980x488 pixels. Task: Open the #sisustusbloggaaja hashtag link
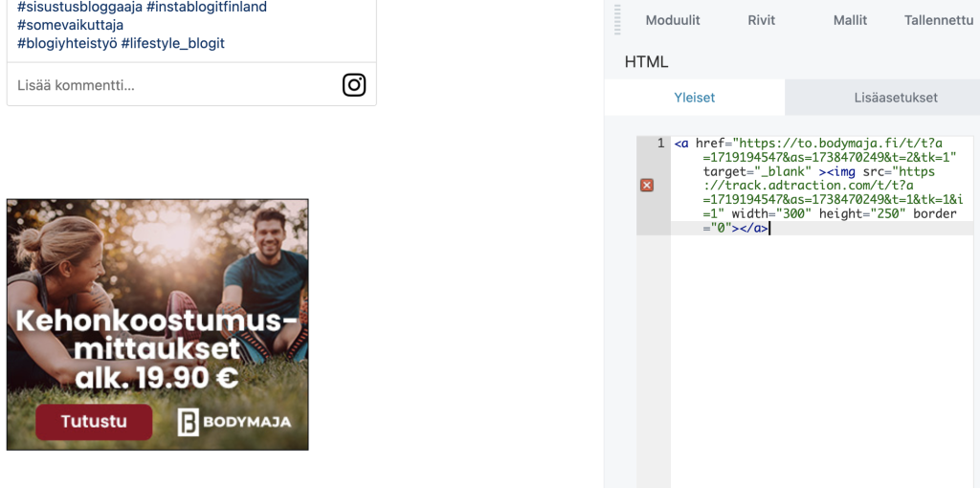79,7
